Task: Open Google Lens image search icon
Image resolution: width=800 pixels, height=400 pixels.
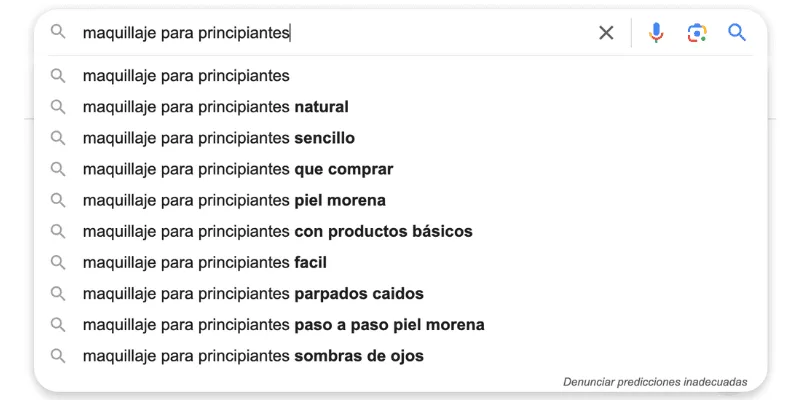Action: click(697, 33)
